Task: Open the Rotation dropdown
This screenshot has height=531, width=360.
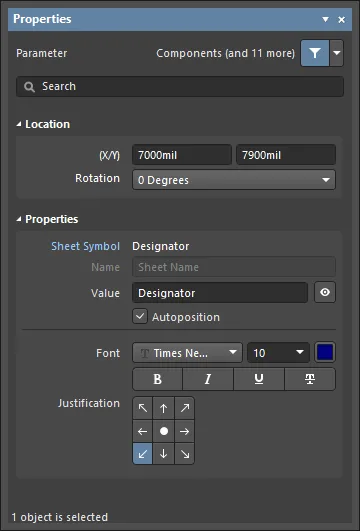Action: pos(234,180)
